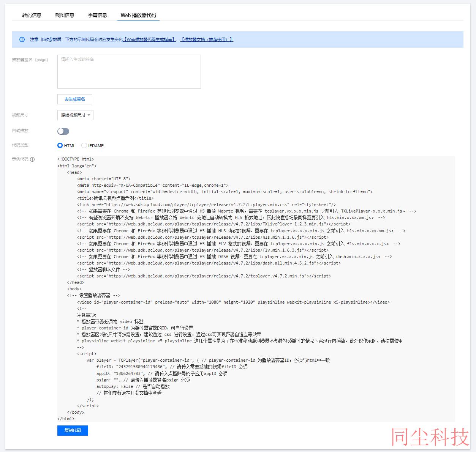The height and width of the screenshot is (452, 476).
Task: Click the help icon beside 示例代码
Action: [x=32, y=159]
